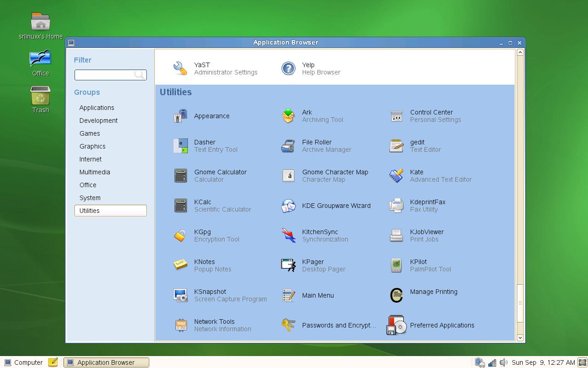Launch KPilot PalmPilot tool icon

coord(396,265)
